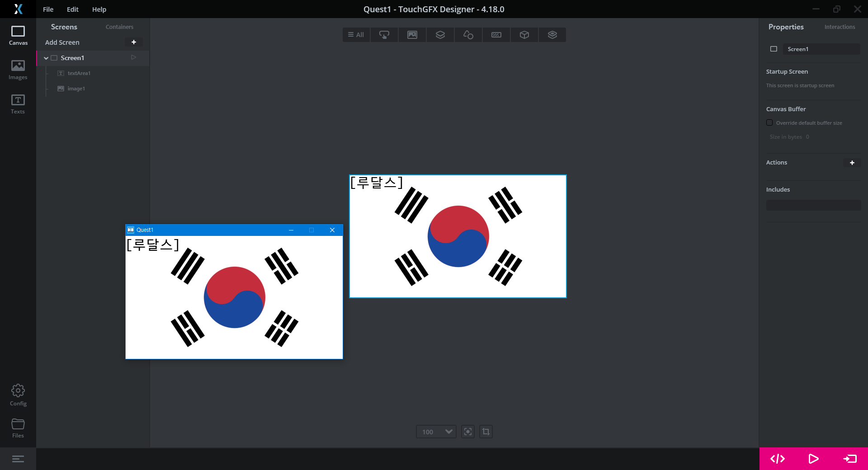Open the Buttons widget category
Viewport: 868px width, 470px height.
pyautogui.click(x=384, y=35)
